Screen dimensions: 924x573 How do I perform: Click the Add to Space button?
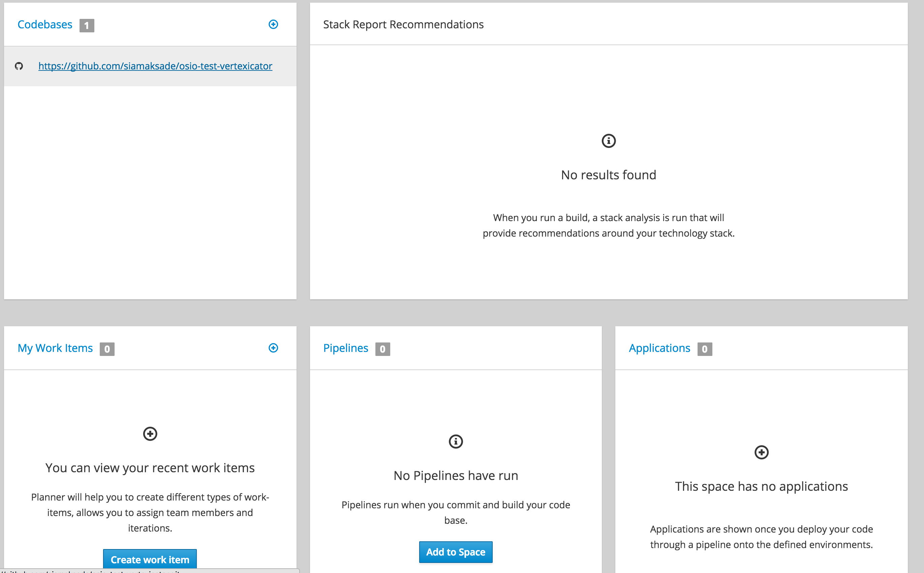(456, 552)
